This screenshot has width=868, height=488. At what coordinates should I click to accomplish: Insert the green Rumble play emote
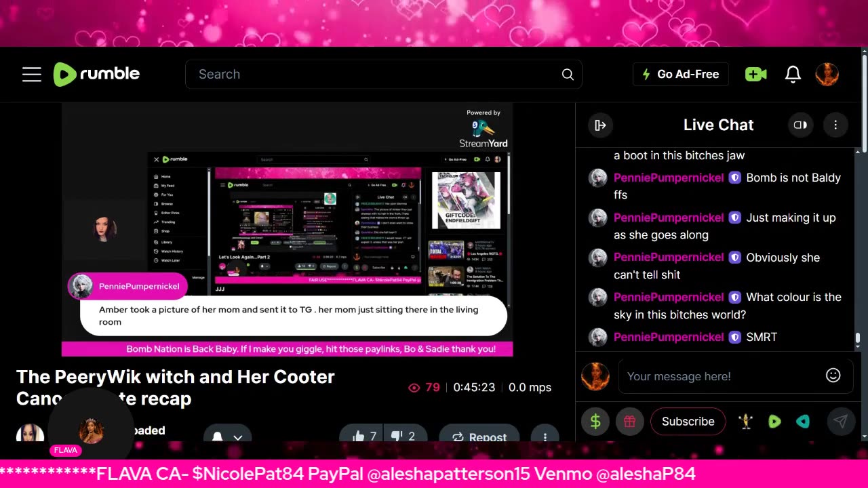[x=774, y=422]
